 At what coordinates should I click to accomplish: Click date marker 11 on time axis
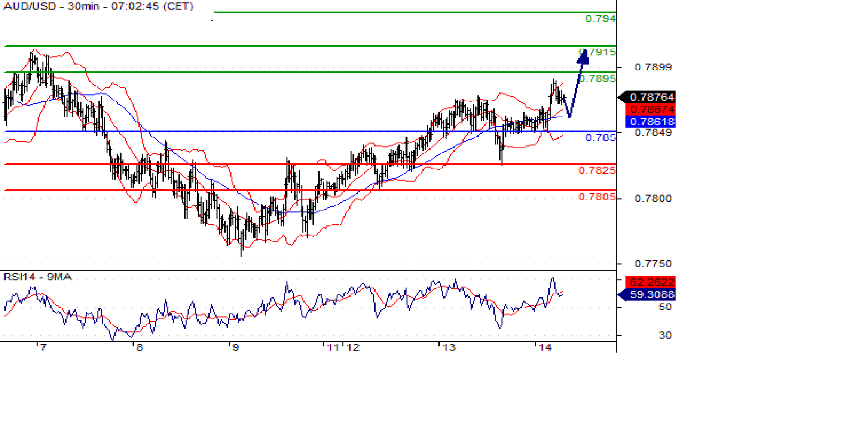[333, 347]
